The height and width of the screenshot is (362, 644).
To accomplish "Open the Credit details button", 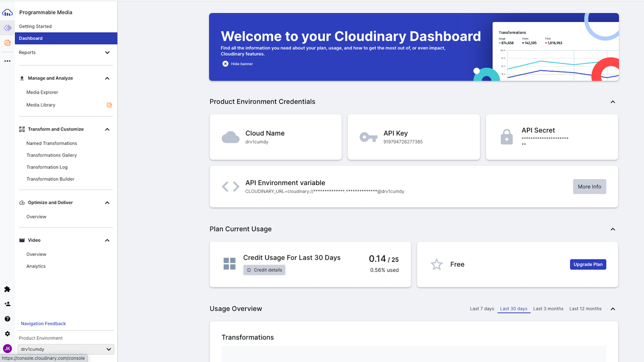I will [x=264, y=270].
